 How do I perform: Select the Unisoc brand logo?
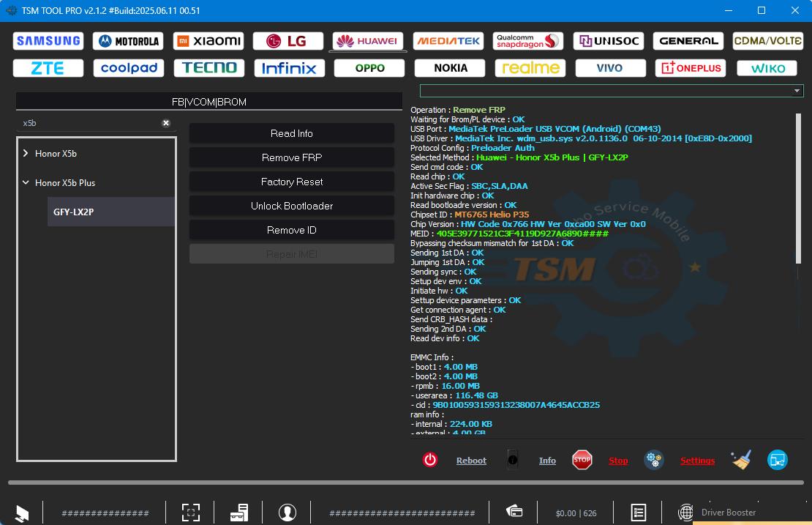click(x=609, y=41)
